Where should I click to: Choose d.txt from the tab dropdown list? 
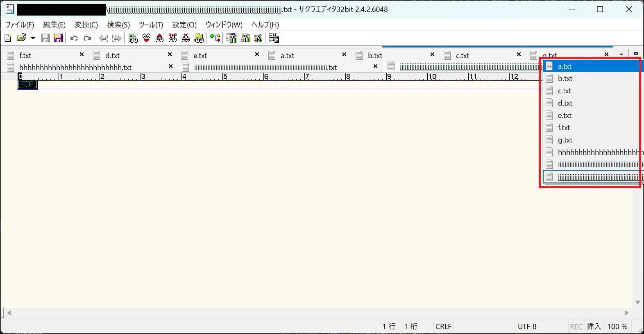pyautogui.click(x=565, y=103)
